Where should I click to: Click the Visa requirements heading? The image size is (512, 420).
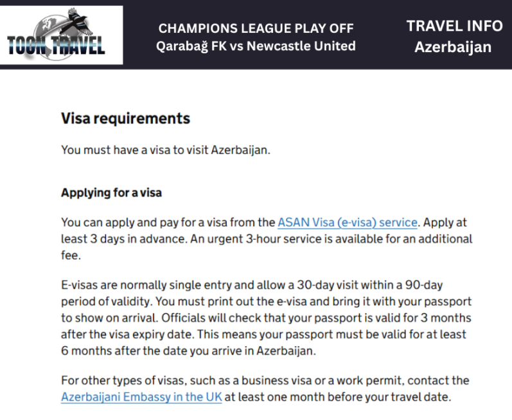(125, 118)
